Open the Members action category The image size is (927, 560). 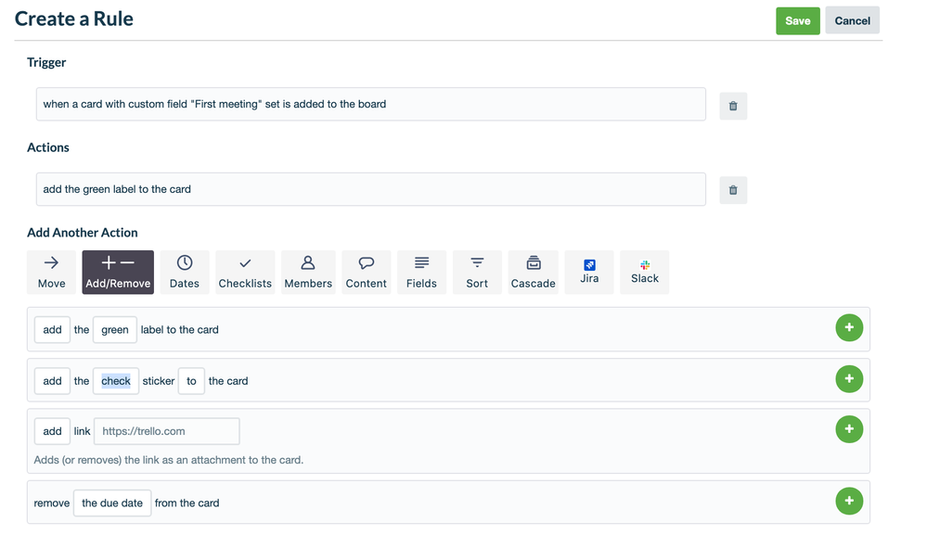point(308,272)
